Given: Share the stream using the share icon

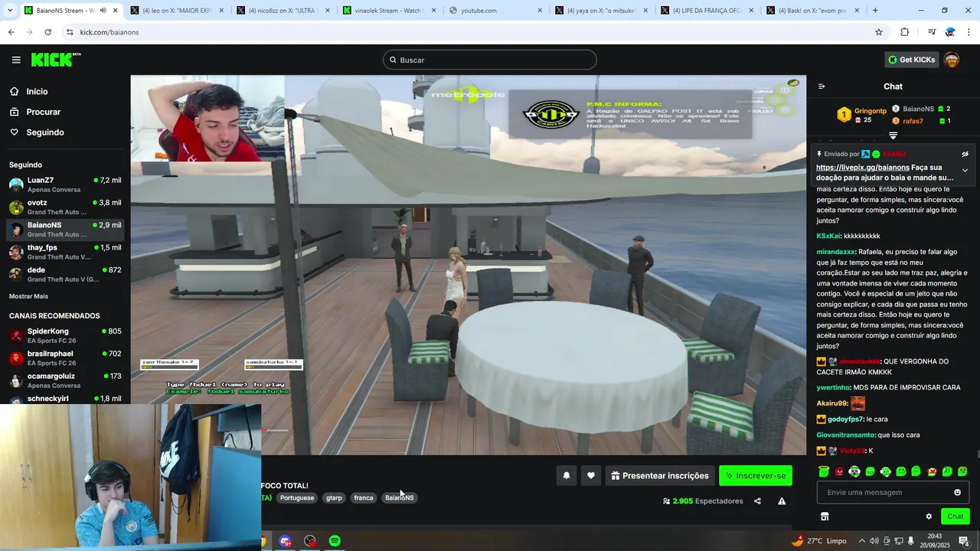Looking at the screenshot, I should pos(757,501).
